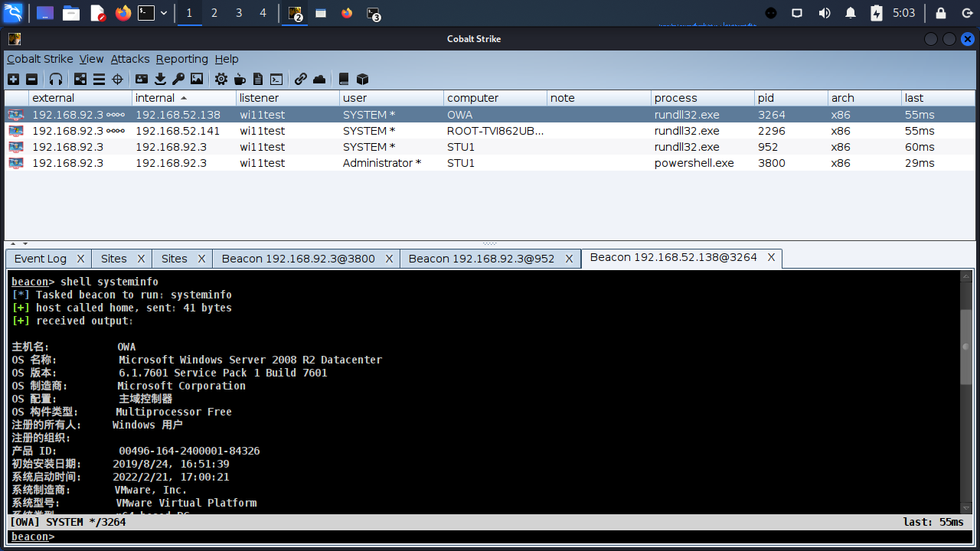Image resolution: width=980 pixels, height=551 pixels.
Task: Switch to the target view crosshair icon
Action: pyautogui.click(x=117, y=79)
